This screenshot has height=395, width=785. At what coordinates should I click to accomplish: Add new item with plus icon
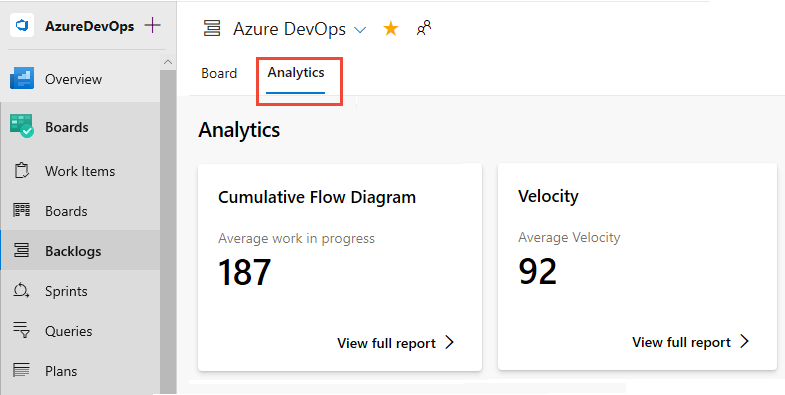point(152,25)
